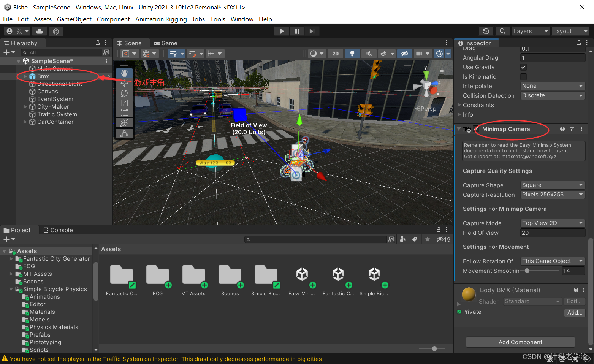
Task: Toggle scene lighting with the lightbulb icon
Action: pyautogui.click(x=352, y=54)
